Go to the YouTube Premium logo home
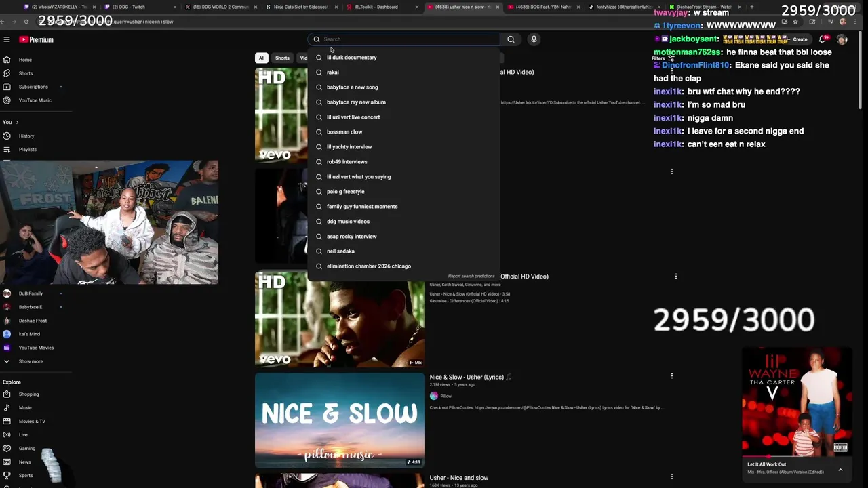Image resolution: width=868 pixels, height=488 pixels. click(36, 39)
